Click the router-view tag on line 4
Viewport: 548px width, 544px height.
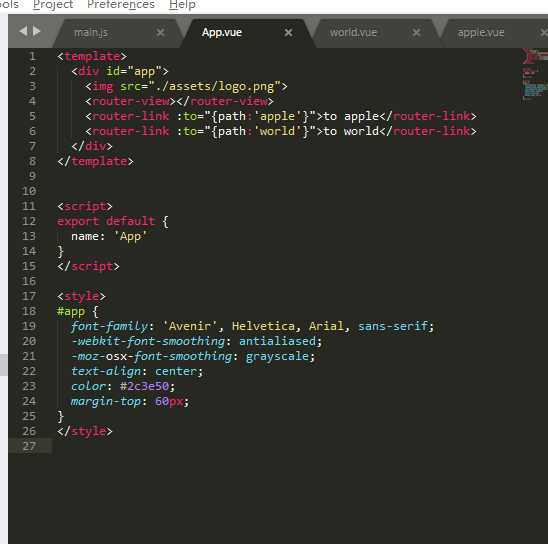tap(179, 101)
